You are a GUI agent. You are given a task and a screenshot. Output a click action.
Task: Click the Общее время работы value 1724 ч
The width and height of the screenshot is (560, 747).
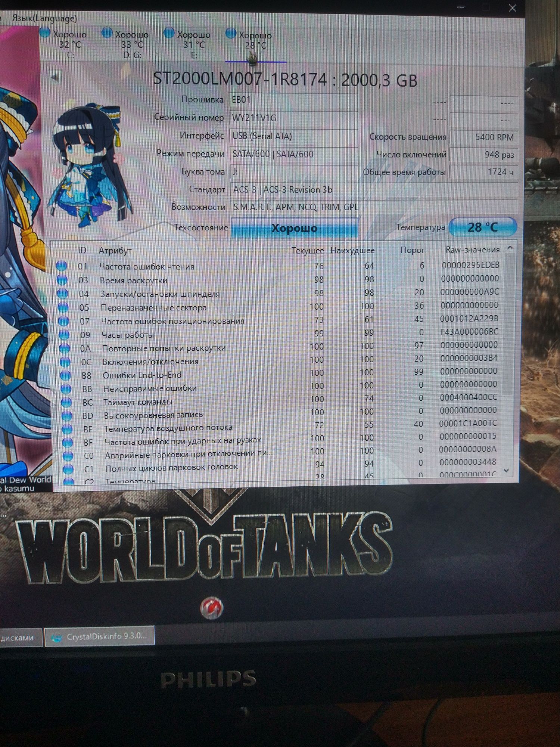coord(483,172)
